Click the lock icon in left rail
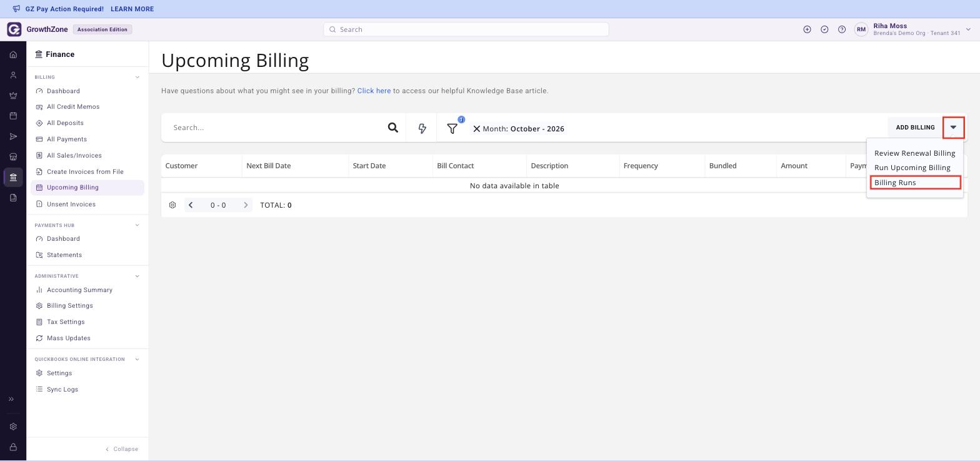 13,447
